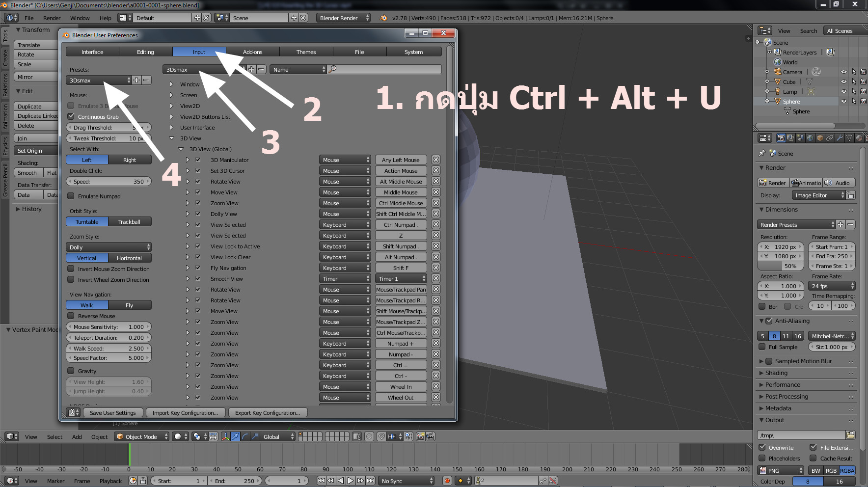Open the output folder browser icon beside /tmp\
This screenshot has height=487, width=868.
850,435
